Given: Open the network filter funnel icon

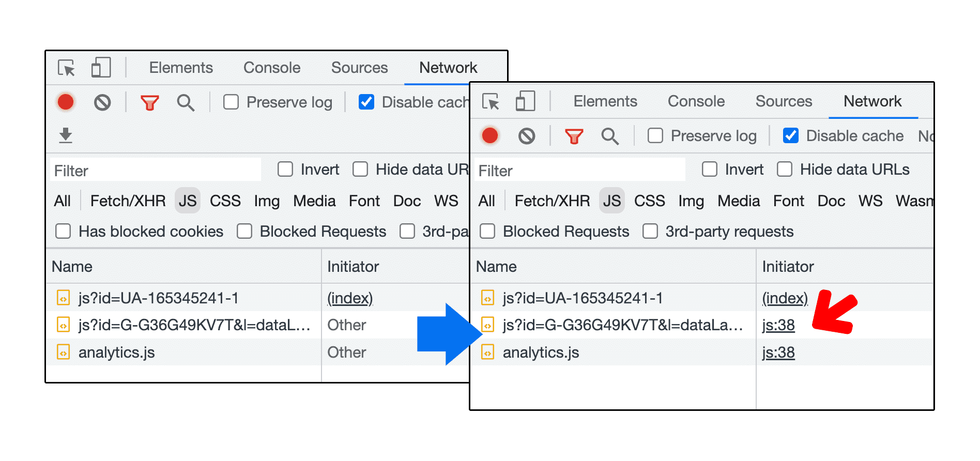Looking at the screenshot, I should [574, 136].
